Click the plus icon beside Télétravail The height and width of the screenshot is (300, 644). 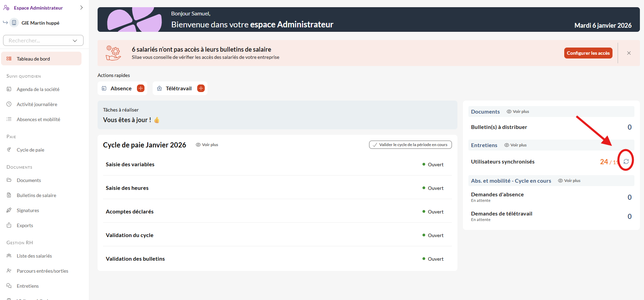coord(201,88)
